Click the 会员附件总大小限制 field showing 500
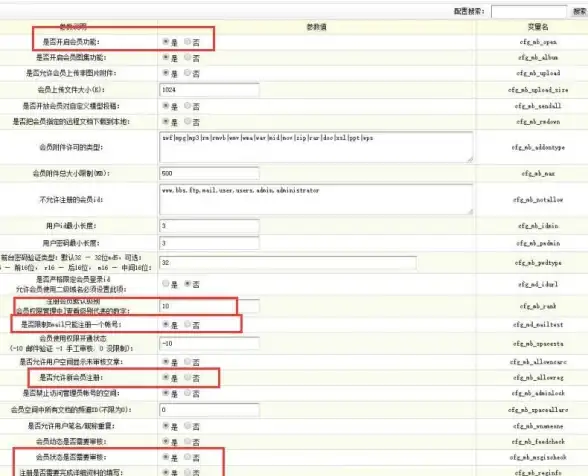This screenshot has width=588, height=476. point(209,173)
